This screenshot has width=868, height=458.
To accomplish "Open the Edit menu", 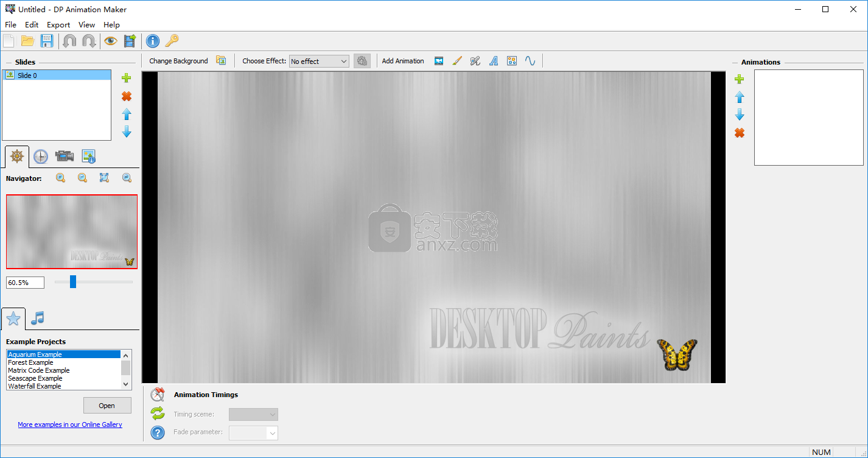I will pyautogui.click(x=32, y=25).
